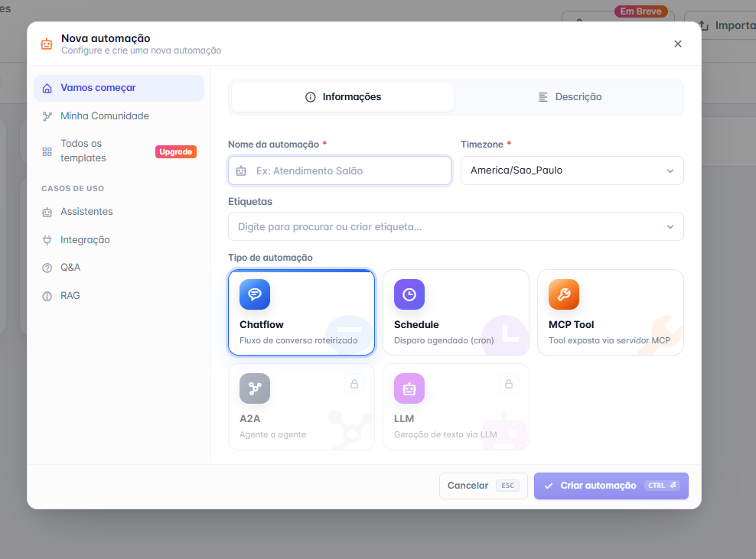
Task: Select Integração use case
Action: [119, 240]
